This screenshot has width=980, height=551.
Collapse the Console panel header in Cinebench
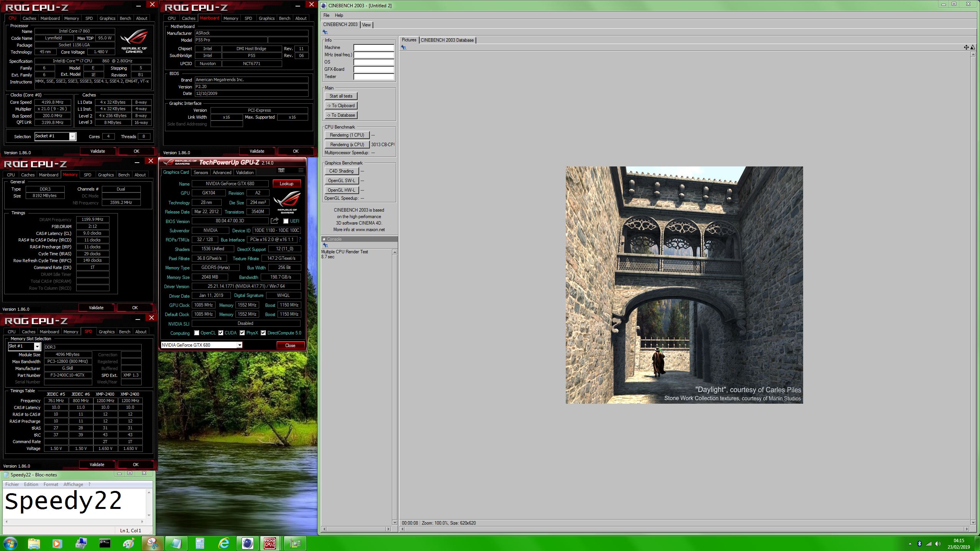pyautogui.click(x=324, y=239)
